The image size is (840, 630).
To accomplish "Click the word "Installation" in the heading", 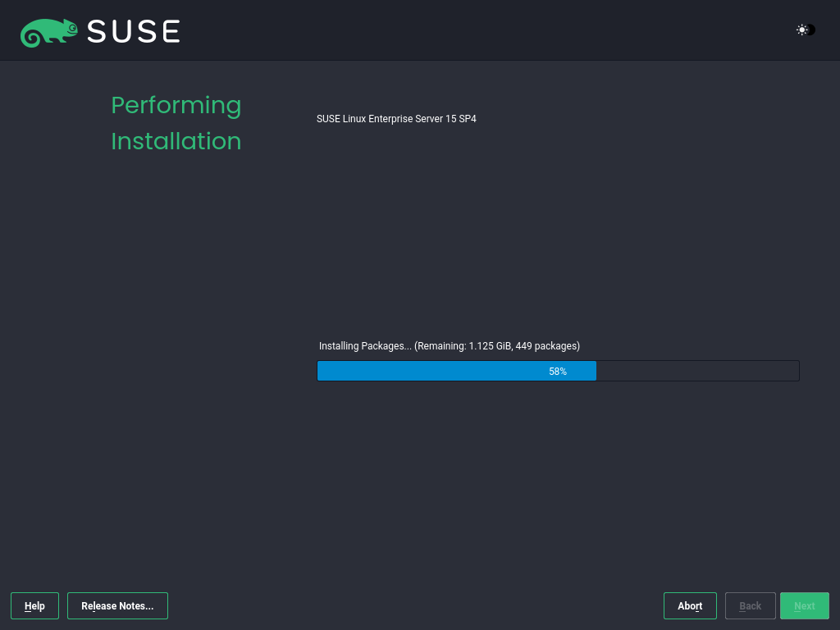I will click(176, 141).
